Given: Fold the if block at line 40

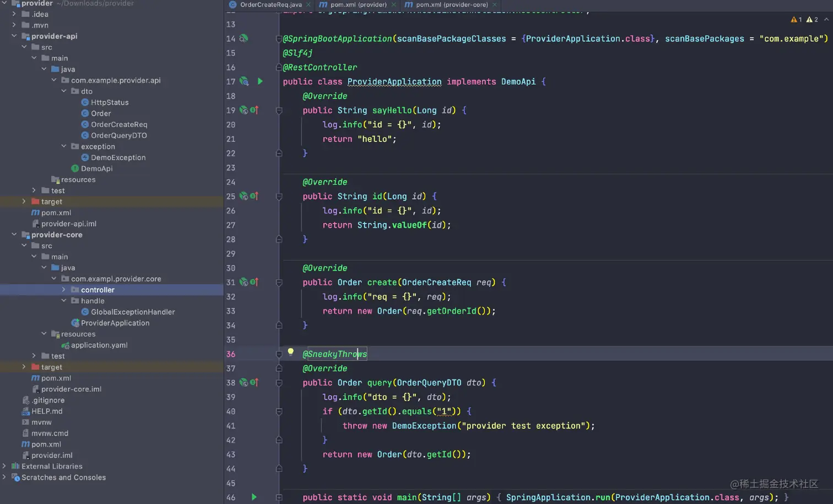Looking at the screenshot, I should point(279,411).
